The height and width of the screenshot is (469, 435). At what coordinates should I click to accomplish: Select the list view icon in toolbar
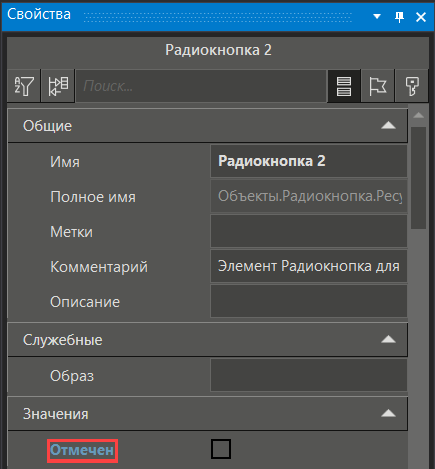[x=344, y=86]
